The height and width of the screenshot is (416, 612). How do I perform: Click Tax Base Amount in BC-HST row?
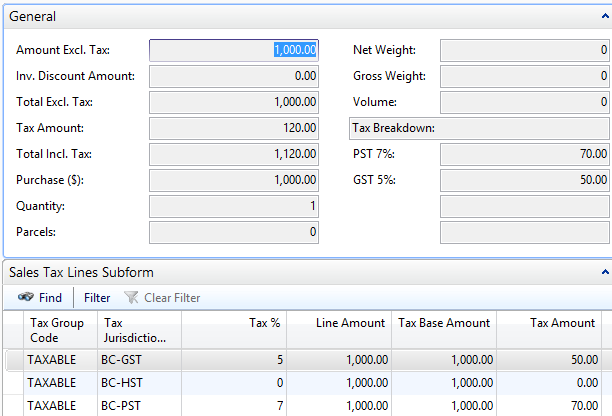[444, 383]
